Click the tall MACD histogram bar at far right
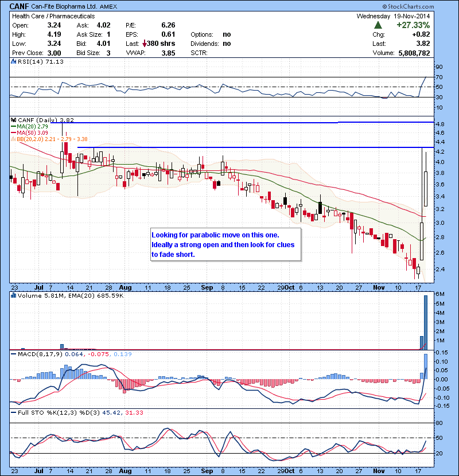459x476 pixels. [426, 366]
